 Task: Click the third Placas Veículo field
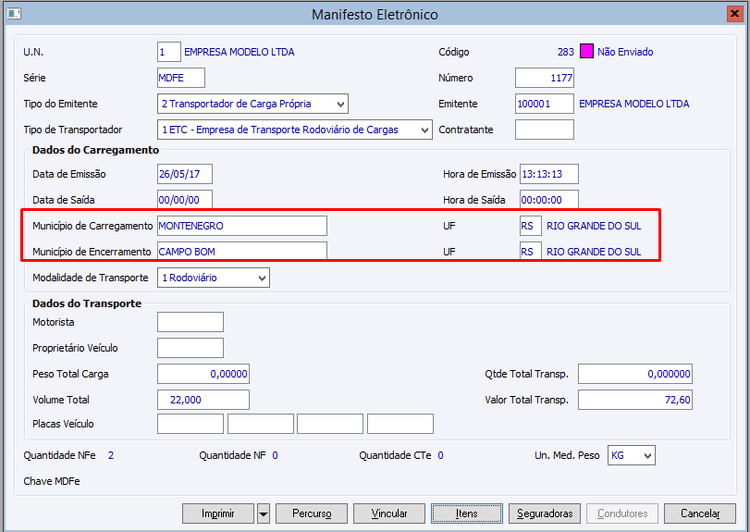point(330,424)
